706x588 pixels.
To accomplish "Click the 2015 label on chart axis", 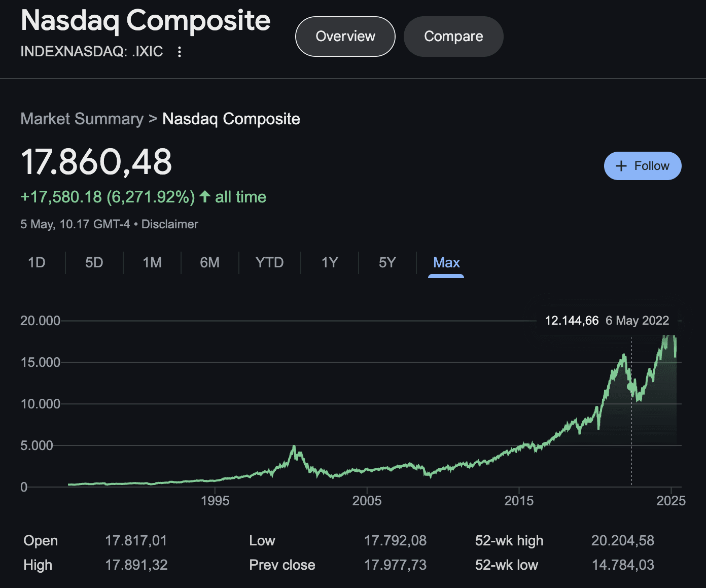I will click(519, 501).
